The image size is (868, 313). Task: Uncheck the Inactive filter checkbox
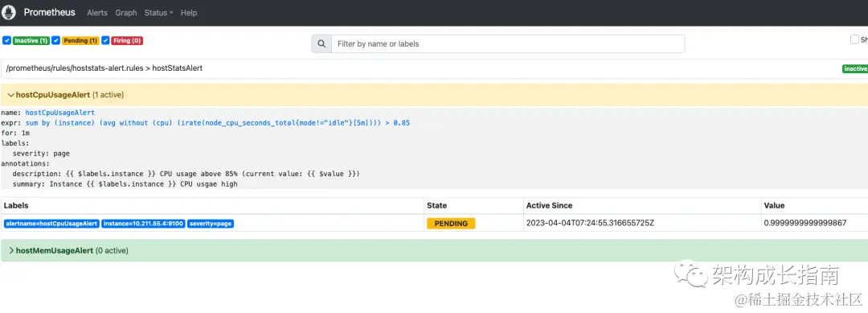[6, 40]
